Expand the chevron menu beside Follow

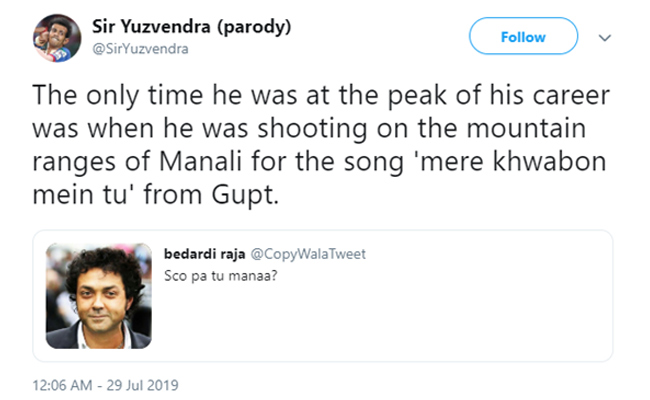pyautogui.click(x=605, y=38)
